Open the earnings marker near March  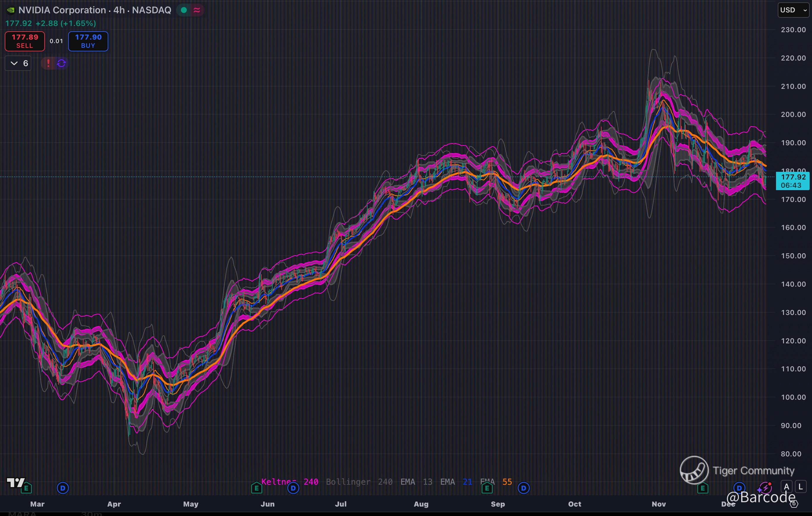tap(26, 488)
